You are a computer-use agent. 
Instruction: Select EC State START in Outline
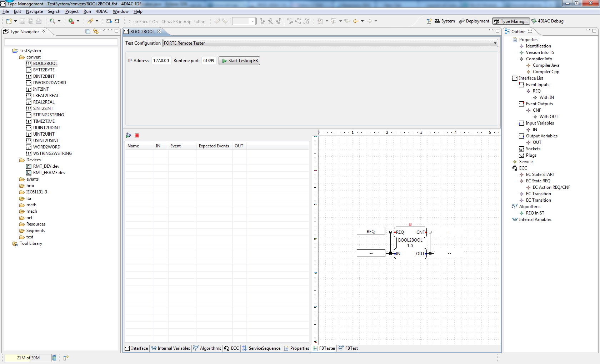540,175
